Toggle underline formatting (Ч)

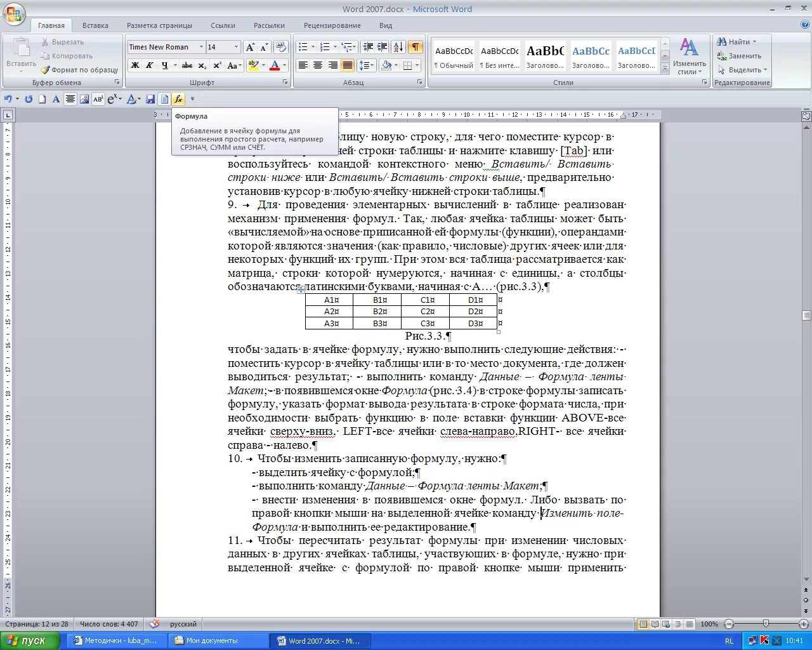[164, 65]
